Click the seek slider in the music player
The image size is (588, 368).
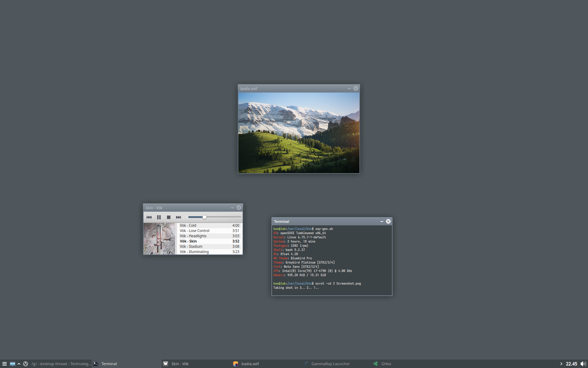point(215,217)
